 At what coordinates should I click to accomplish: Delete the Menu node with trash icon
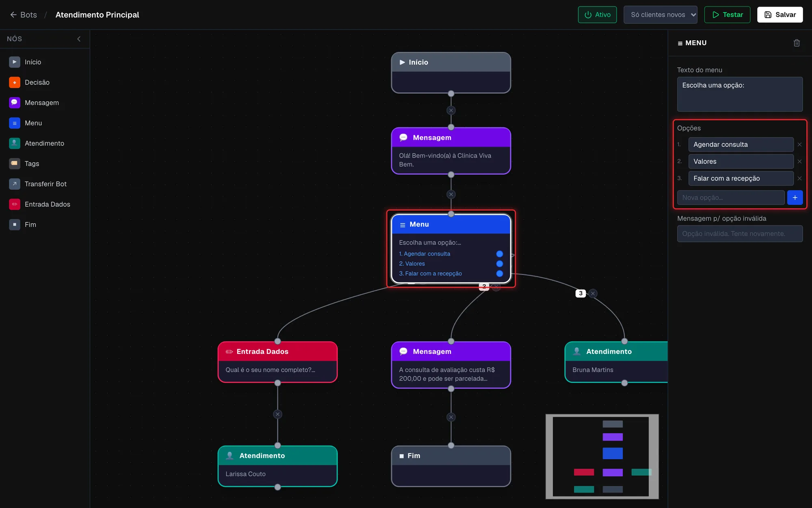coord(797,43)
